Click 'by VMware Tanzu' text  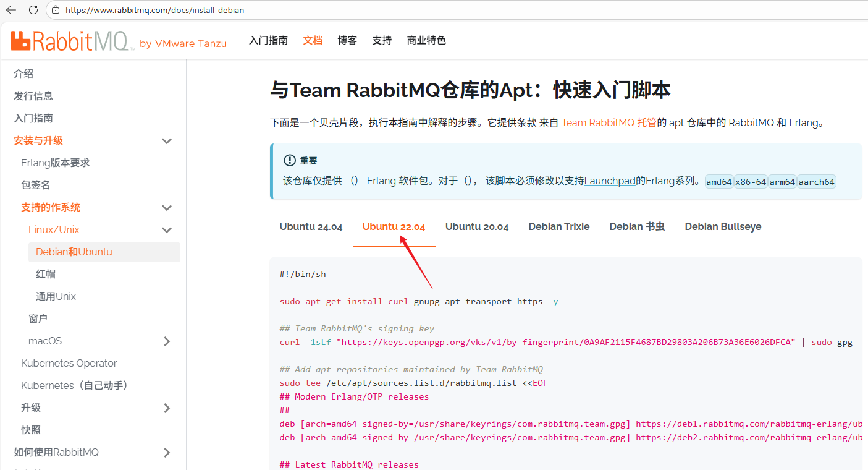[x=183, y=44]
